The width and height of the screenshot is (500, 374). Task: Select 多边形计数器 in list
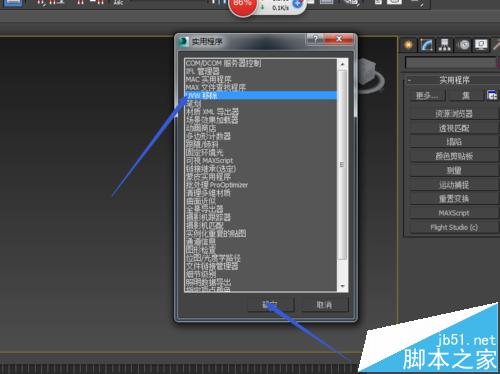261,136
